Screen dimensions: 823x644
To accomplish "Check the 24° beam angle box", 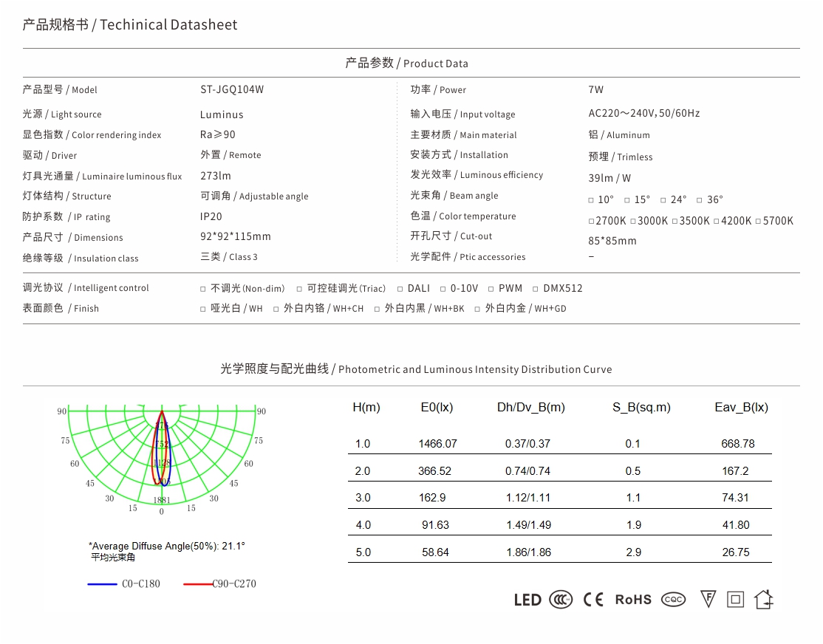I will point(663,200).
